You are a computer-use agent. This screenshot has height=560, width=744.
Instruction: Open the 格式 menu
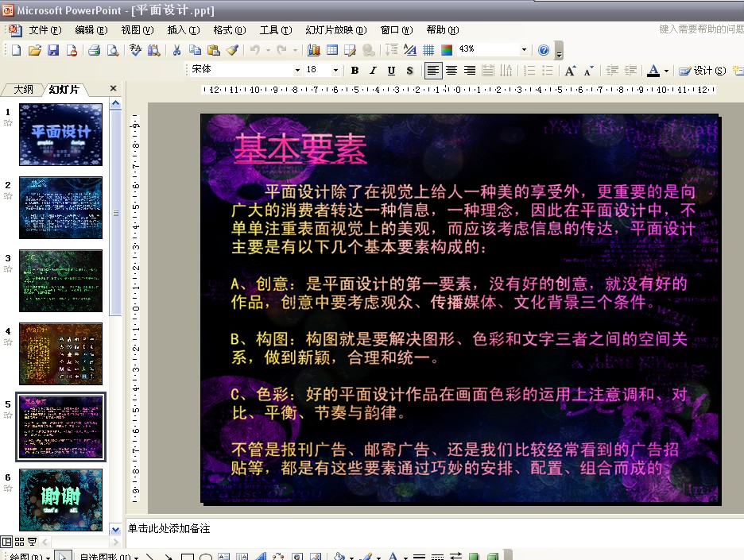coord(229,30)
